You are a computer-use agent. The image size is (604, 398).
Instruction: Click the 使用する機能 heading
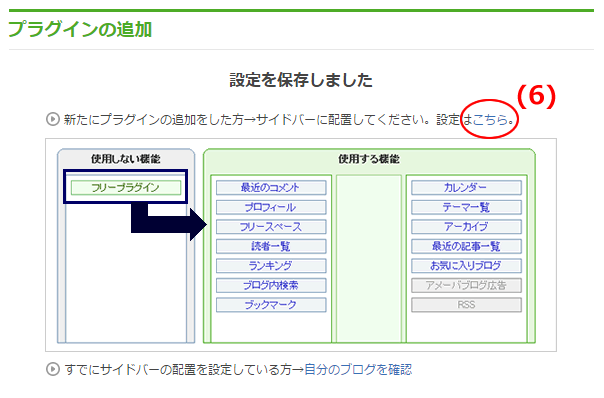point(369,159)
